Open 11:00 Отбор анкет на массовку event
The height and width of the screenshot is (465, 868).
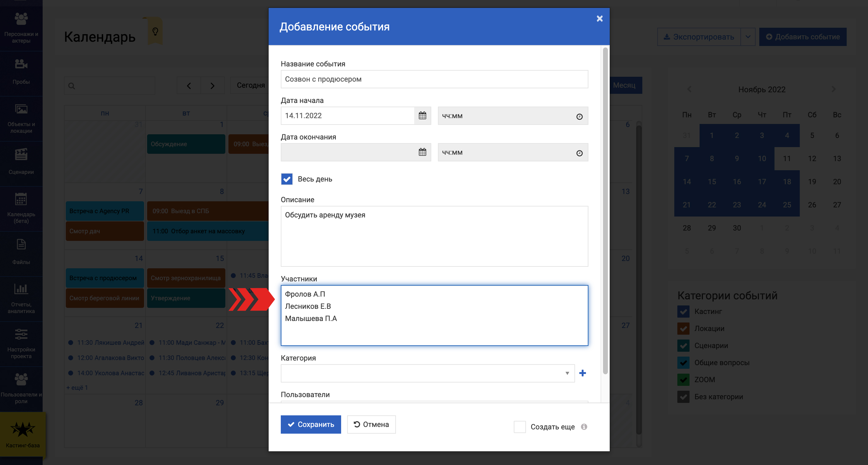[208, 231]
